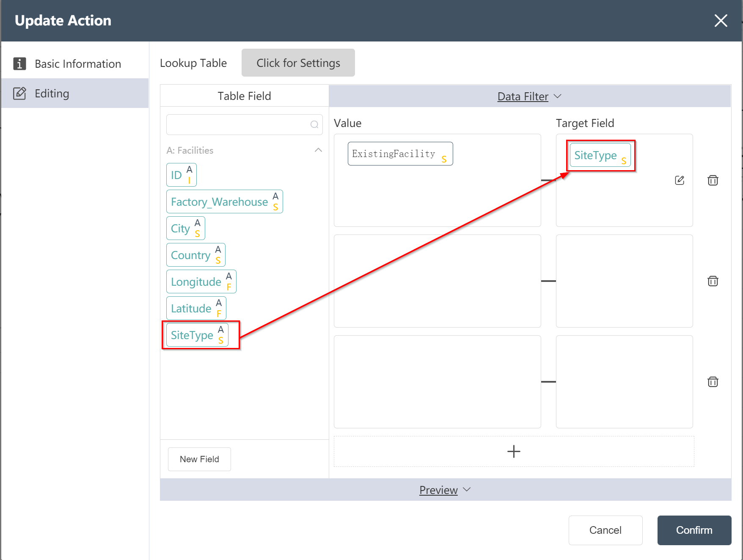Click the Confirm button
Image resolution: width=743 pixels, height=560 pixels.
tap(694, 530)
